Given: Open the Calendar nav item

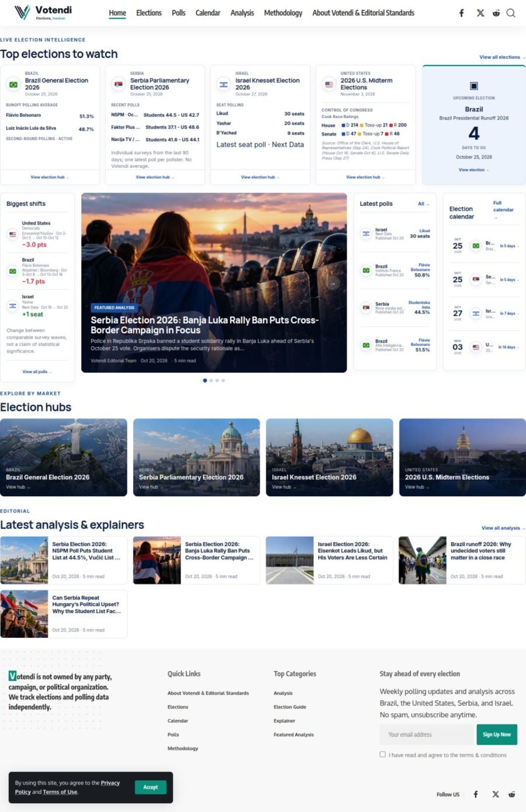Looking at the screenshot, I should (x=208, y=13).
